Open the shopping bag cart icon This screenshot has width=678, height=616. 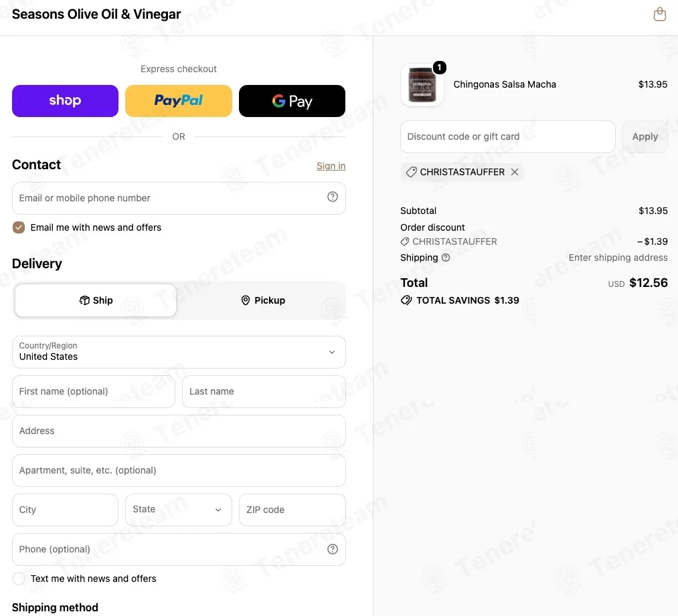pos(659,14)
